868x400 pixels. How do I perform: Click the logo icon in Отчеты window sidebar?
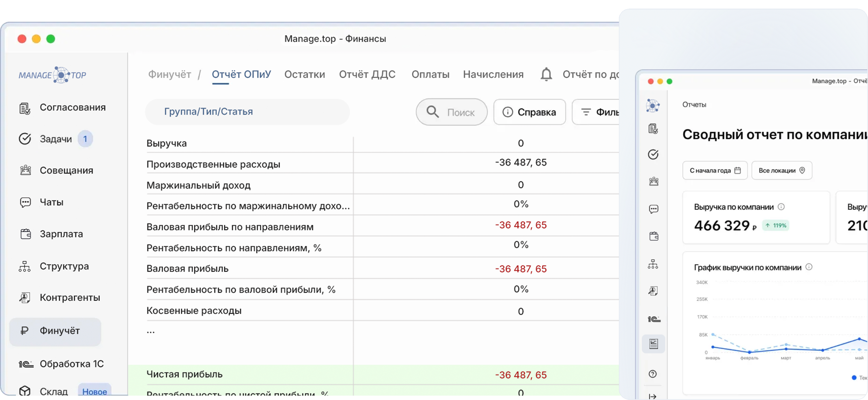click(x=653, y=106)
